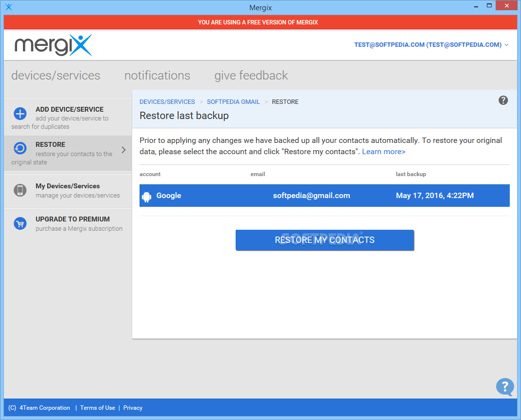Click the circular Restore arrow icon
Screen dimensions: 521x420
[20, 148]
